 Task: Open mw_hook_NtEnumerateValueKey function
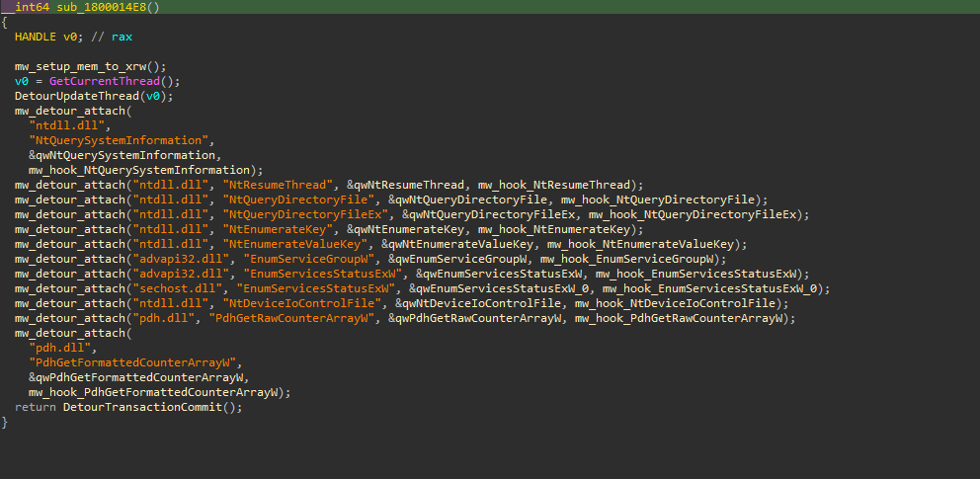pos(641,244)
